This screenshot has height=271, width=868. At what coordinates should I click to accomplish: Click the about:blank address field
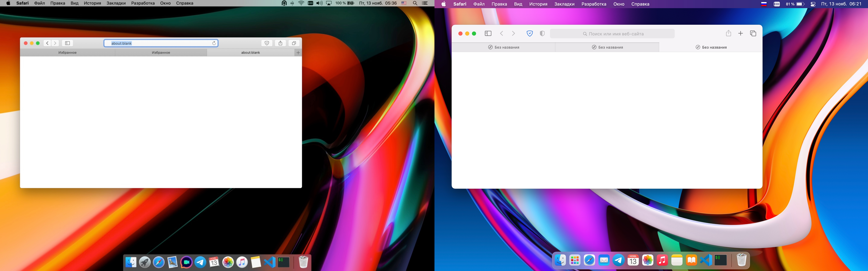161,43
